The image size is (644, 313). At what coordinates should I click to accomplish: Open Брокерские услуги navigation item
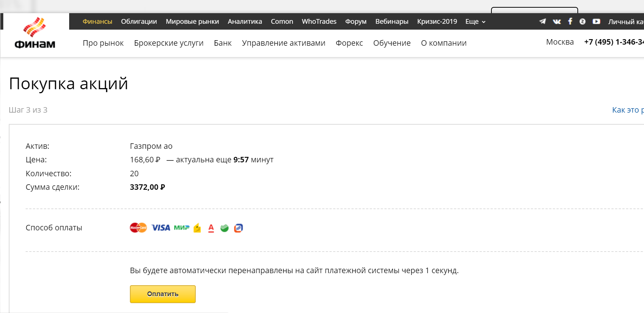169,43
